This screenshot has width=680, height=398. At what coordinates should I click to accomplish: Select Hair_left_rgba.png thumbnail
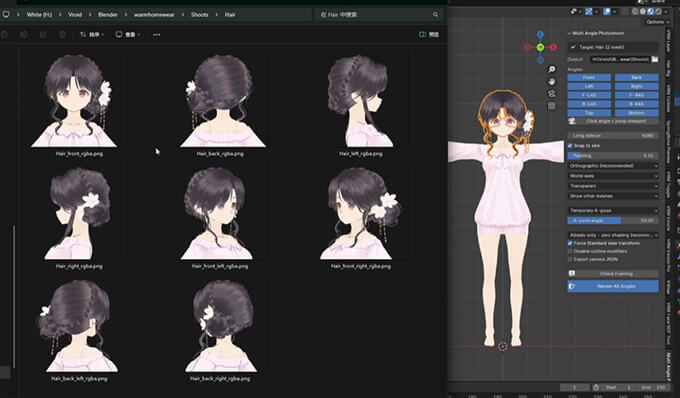(x=361, y=101)
